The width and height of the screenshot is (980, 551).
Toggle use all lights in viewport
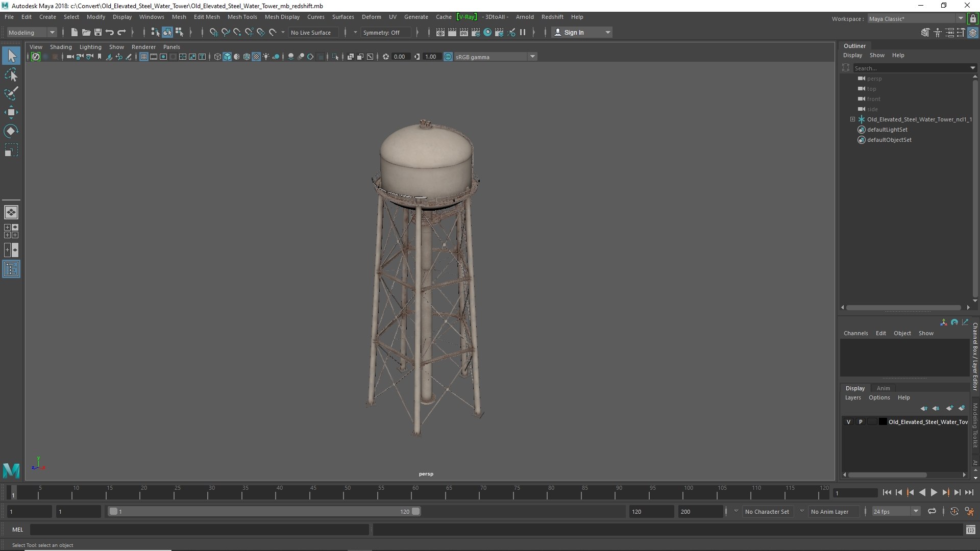click(x=266, y=57)
